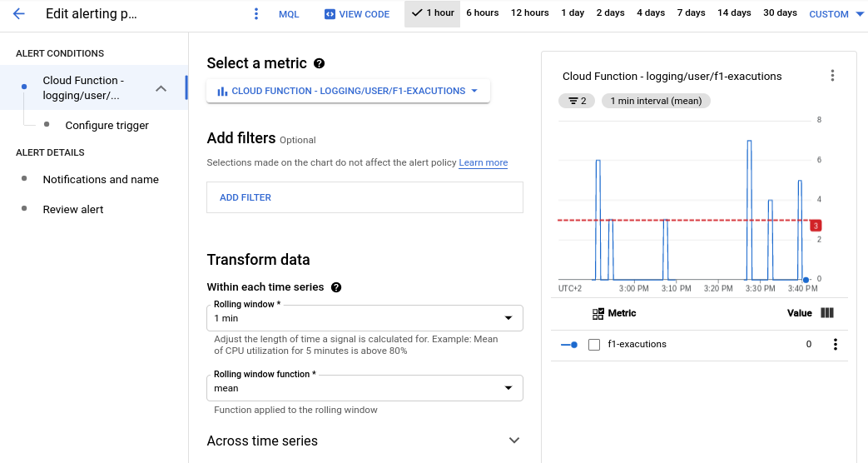This screenshot has width=868, height=463.
Task: Open help icon next to Select a metric
Action: point(319,63)
